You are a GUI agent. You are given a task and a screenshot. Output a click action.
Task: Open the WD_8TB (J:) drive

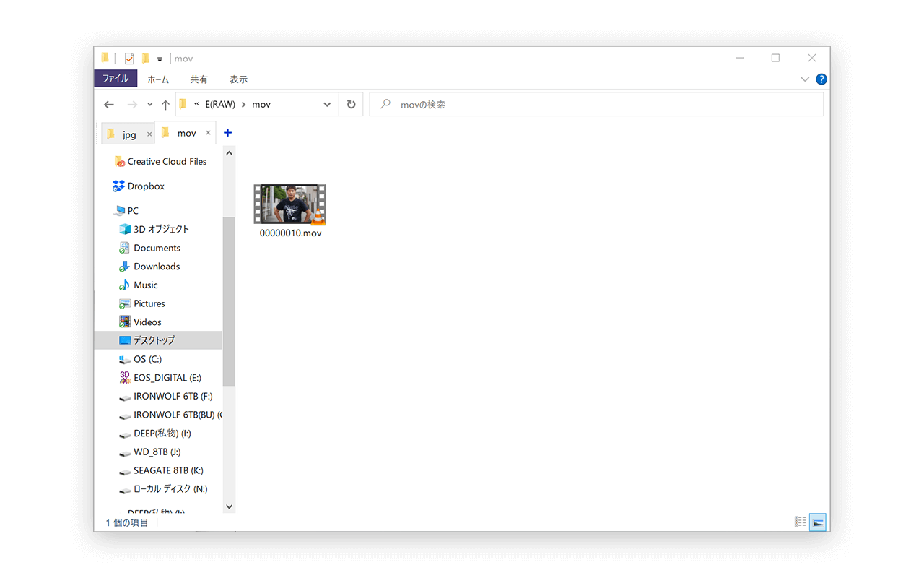[157, 452]
